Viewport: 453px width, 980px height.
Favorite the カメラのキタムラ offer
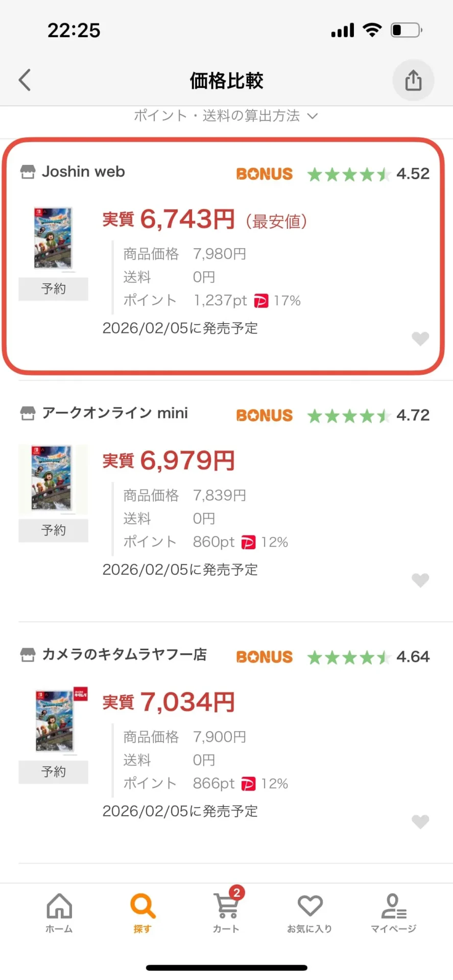tap(420, 821)
